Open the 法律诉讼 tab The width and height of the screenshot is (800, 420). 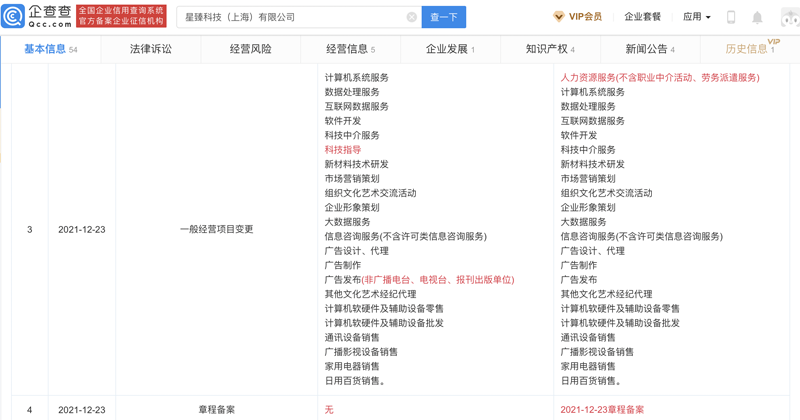coord(150,49)
